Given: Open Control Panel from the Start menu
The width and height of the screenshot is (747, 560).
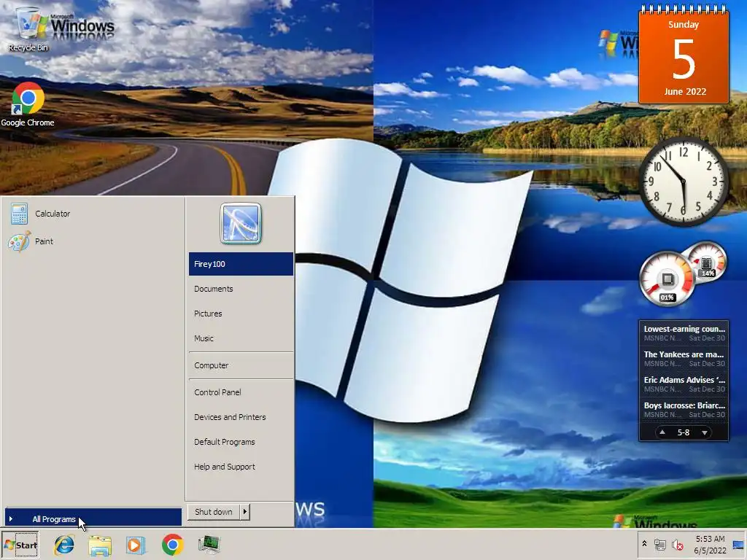Looking at the screenshot, I should tap(241, 392).
